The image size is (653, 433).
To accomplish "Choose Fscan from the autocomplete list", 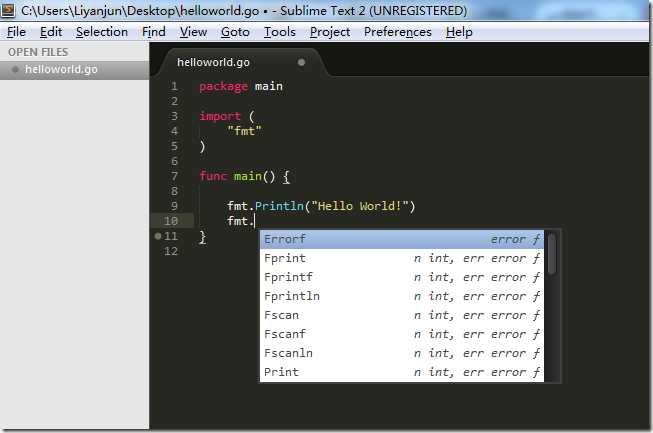I will (401, 315).
